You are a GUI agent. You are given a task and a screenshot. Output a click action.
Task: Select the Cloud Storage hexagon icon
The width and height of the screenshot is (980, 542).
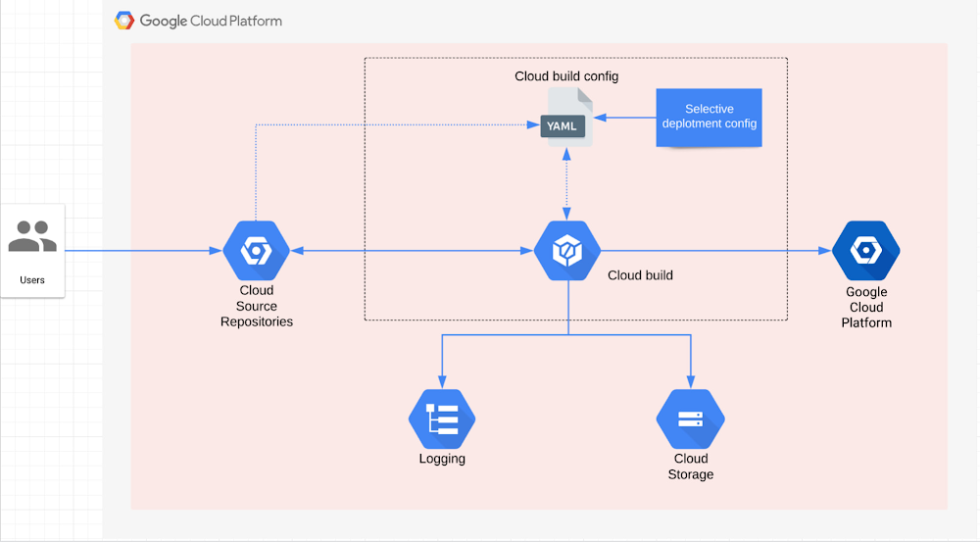click(x=690, y=419)
